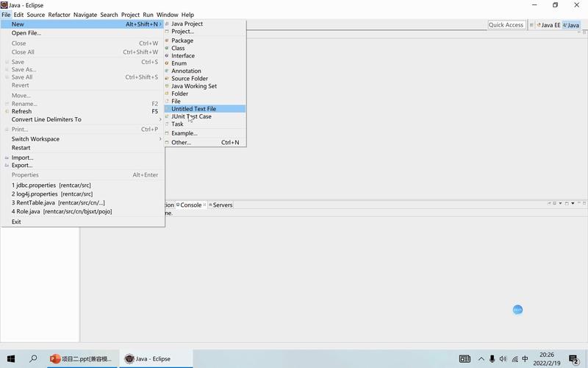Click the Class icon in New submenu
This screenshot has width=588, height=368.
(167, 49)
